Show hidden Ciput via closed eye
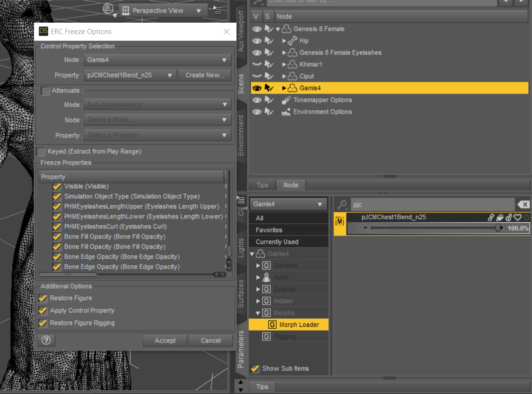The height and width of the screenshot is (394, 532). tap(257, 76)
